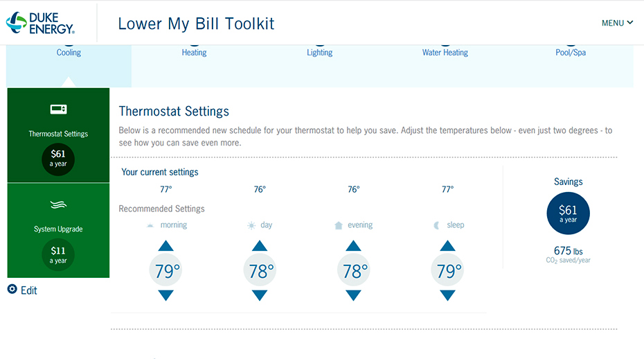
Task: Click the $61 a year sidebar badge
Action: 58,159
